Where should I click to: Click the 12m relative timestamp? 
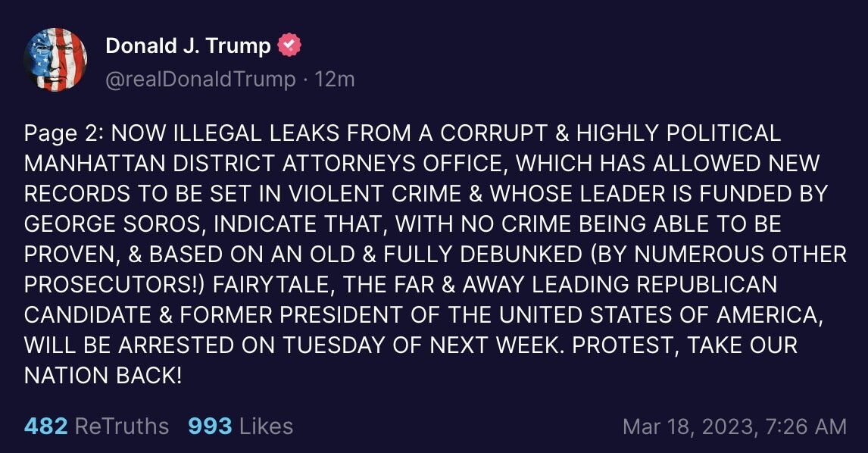[x=335, y=79]
